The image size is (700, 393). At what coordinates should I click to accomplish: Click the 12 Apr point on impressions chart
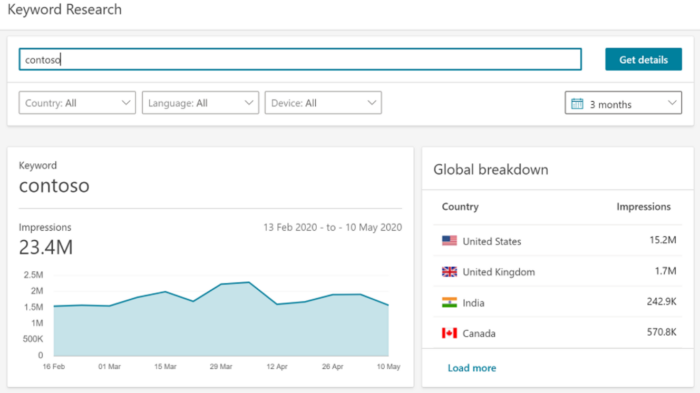(x=277, y=304)
